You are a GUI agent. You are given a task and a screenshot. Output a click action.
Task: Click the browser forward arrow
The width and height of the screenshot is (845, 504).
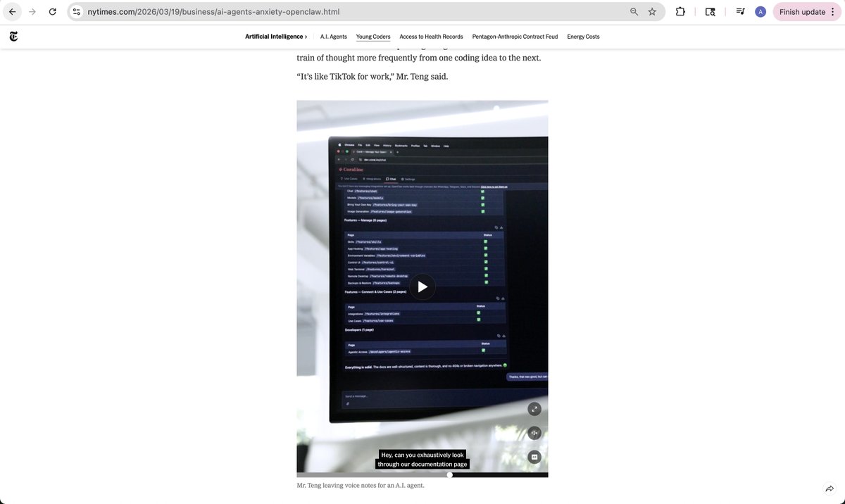click(x=32, y=12)
